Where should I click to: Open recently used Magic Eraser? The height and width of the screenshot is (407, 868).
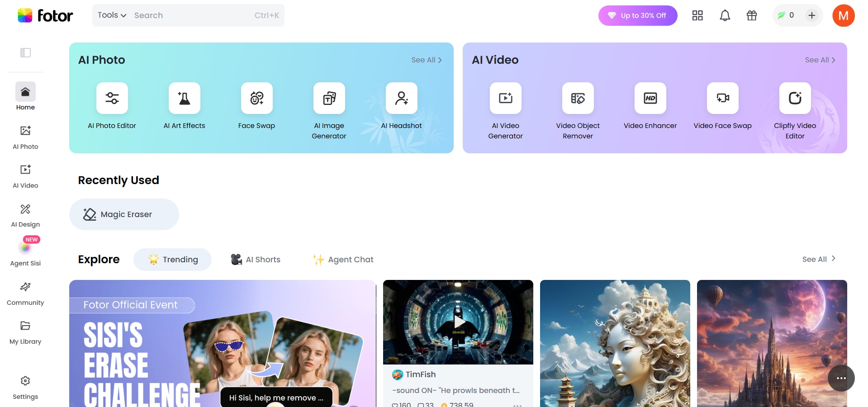(x=124, y=214)
